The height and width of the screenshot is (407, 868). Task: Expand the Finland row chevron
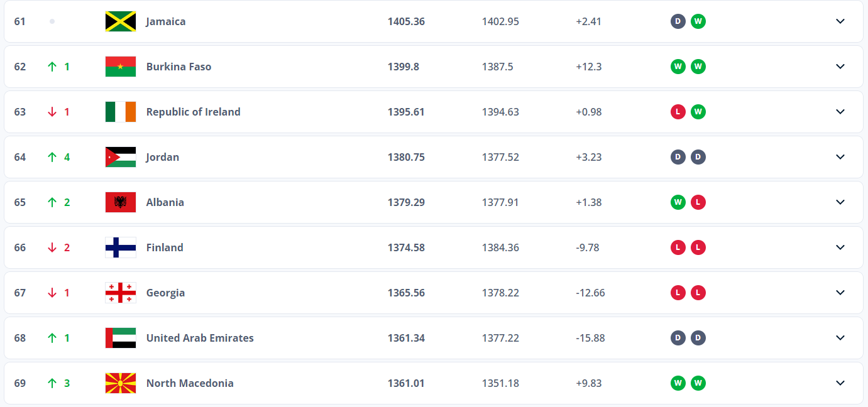coord(840,247)
